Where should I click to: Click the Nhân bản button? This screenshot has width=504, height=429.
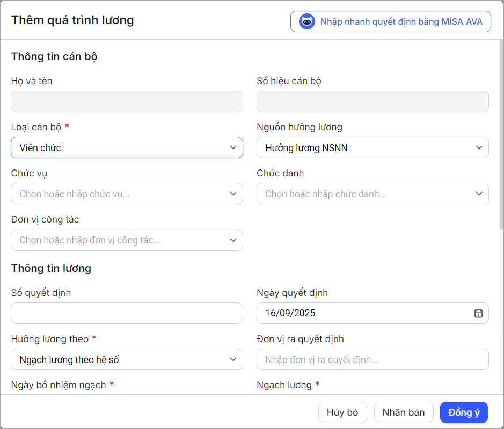click(x=404, y=412)
